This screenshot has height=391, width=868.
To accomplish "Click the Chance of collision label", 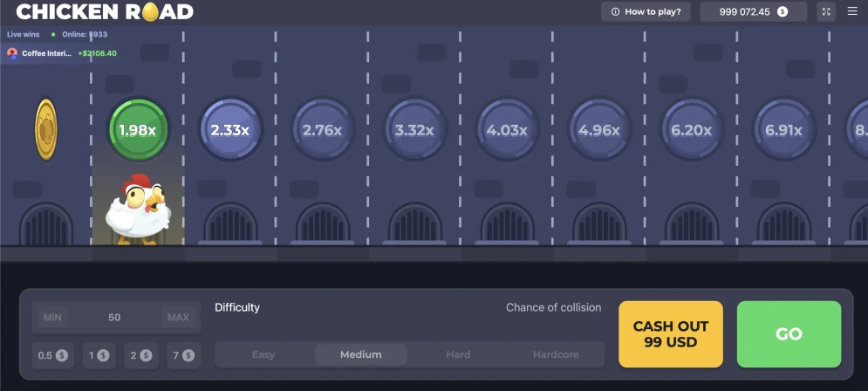I will tap(554, 307).
